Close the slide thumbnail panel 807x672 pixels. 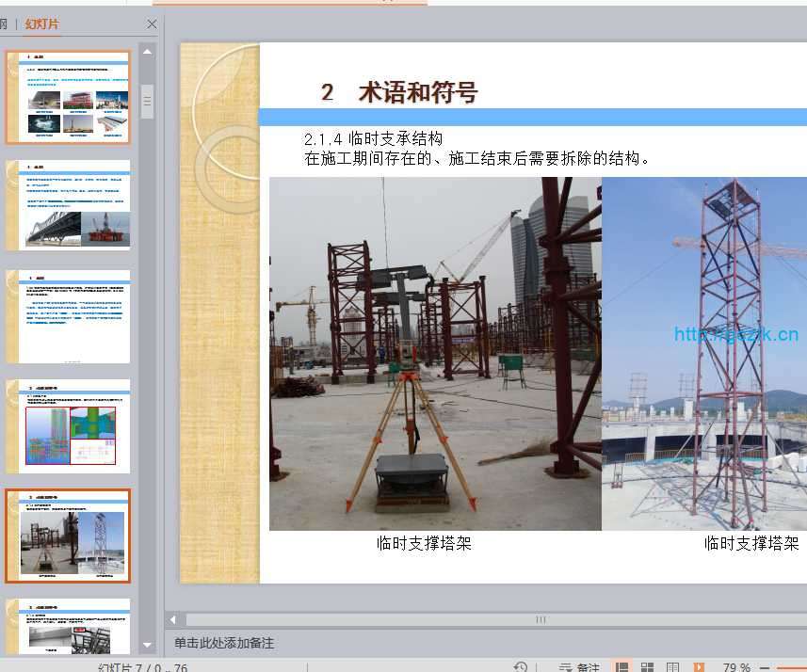[153, 24]
